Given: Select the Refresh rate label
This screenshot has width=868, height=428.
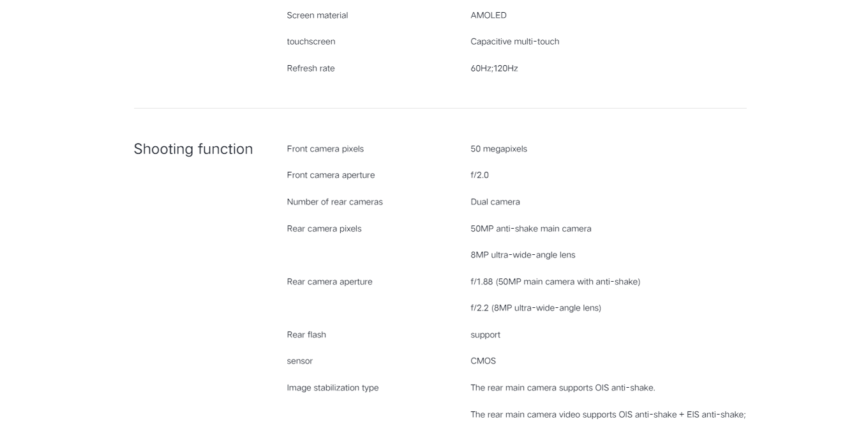Looking at the screenshot, I should coord(311,68).
